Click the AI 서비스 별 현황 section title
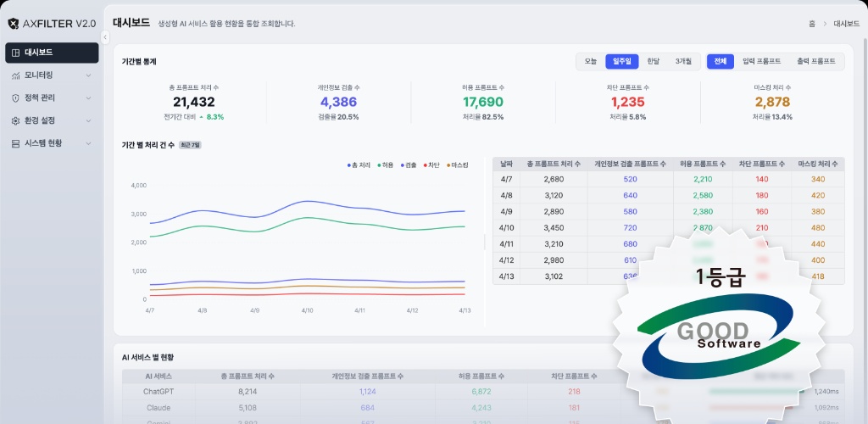This screenshot has width=868, height=424. click(147, 358)
